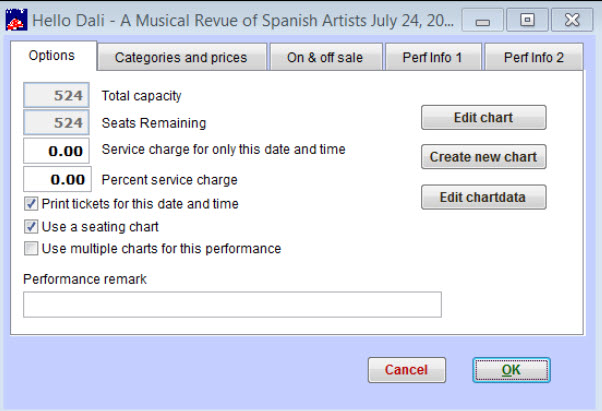Screen dimensions: 602x411
Task: Click the Edit chart button
Action: tap(483, 117)
